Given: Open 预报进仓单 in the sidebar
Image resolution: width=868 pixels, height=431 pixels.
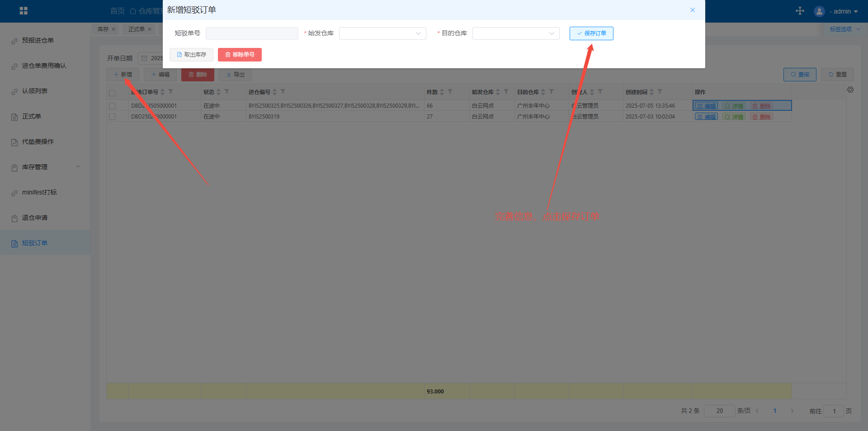Looking at the screenshot, I should tap(38, 40).
